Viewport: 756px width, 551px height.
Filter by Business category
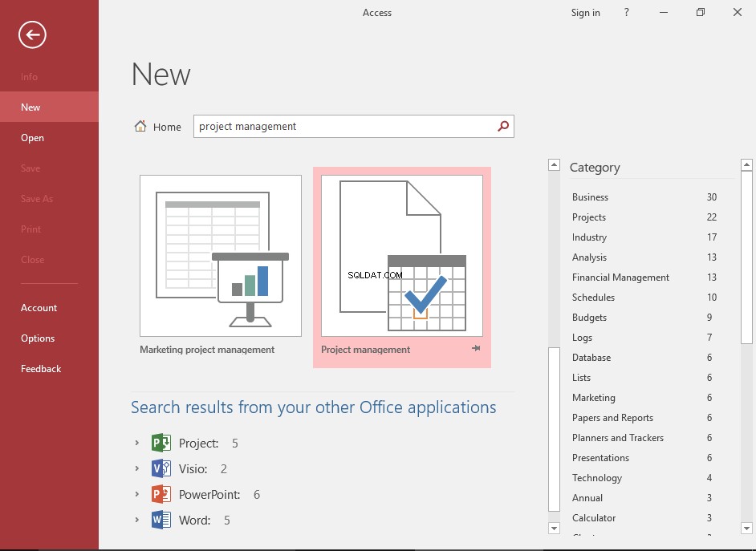[x=644, y=197]
